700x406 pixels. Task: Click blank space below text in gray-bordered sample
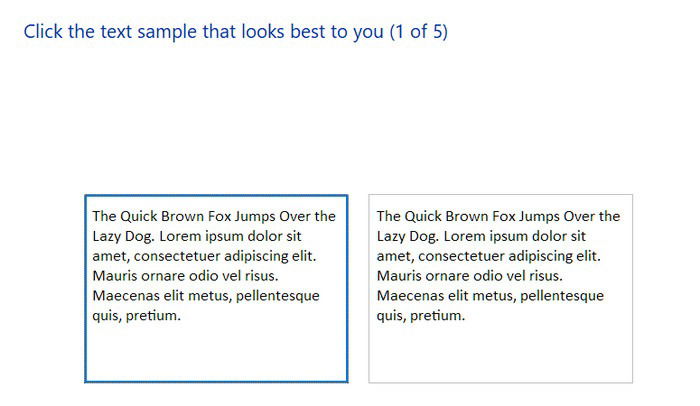click(500, 353)
